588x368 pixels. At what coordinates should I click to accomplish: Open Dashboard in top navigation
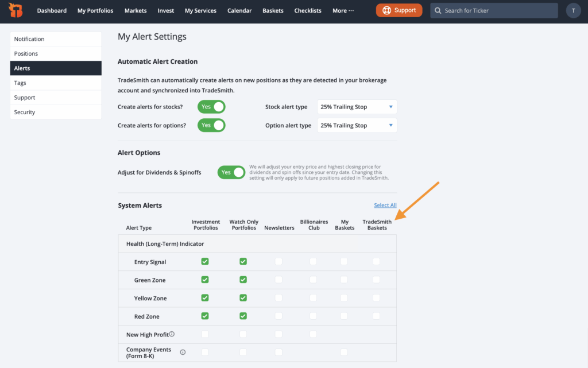point(52,10)
